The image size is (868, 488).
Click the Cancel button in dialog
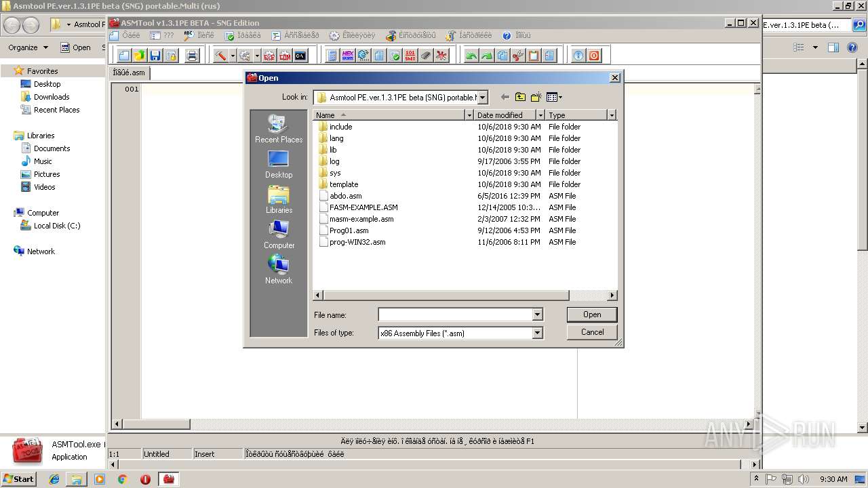[592, 332]
